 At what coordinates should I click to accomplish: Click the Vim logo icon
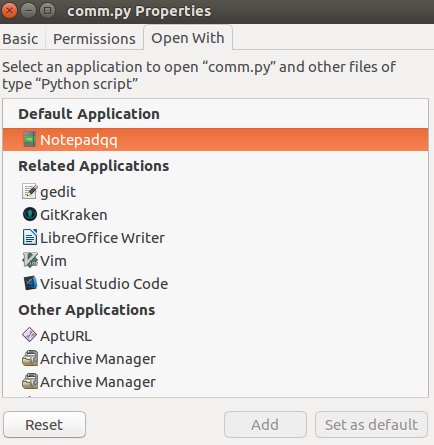(x=30, y=260)
